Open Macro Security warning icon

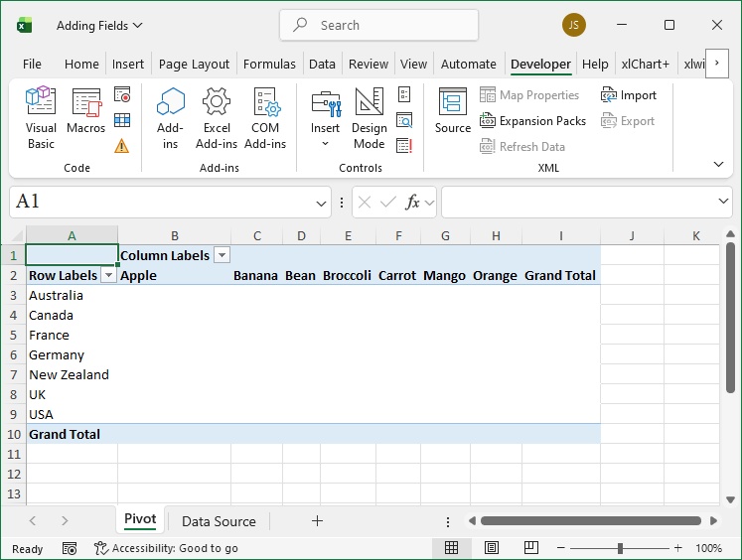121,146
